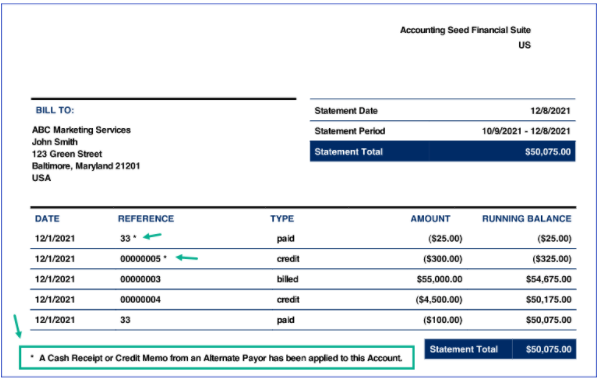Select contact name John Smith
Viewport: 601px width, 381px height.
pos(55,142)
